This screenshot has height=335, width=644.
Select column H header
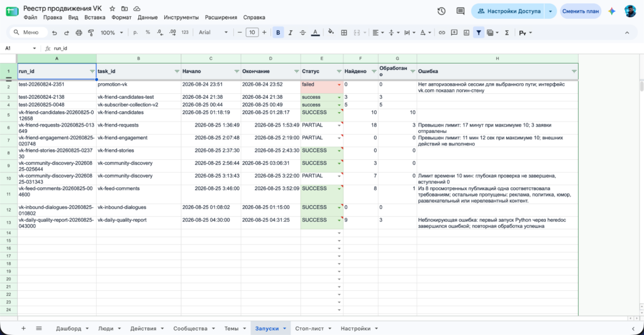click(x=497, y=59)
